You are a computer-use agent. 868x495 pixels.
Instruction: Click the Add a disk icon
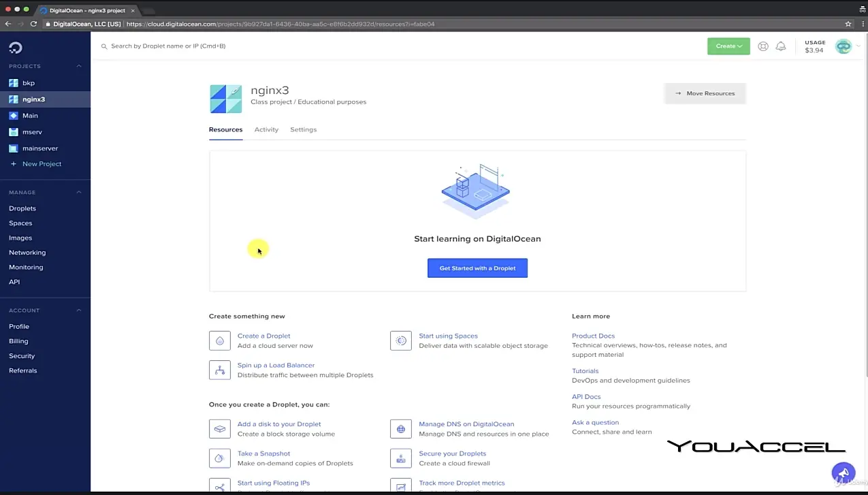tap(220, 429)
